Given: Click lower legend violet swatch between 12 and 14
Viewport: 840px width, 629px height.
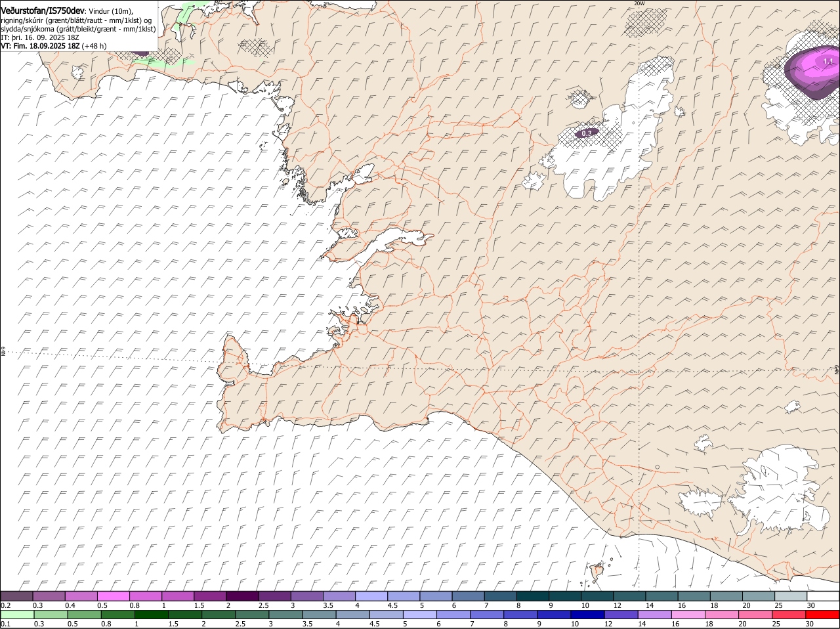Looking at the screenshot, I should coord(621,615).
